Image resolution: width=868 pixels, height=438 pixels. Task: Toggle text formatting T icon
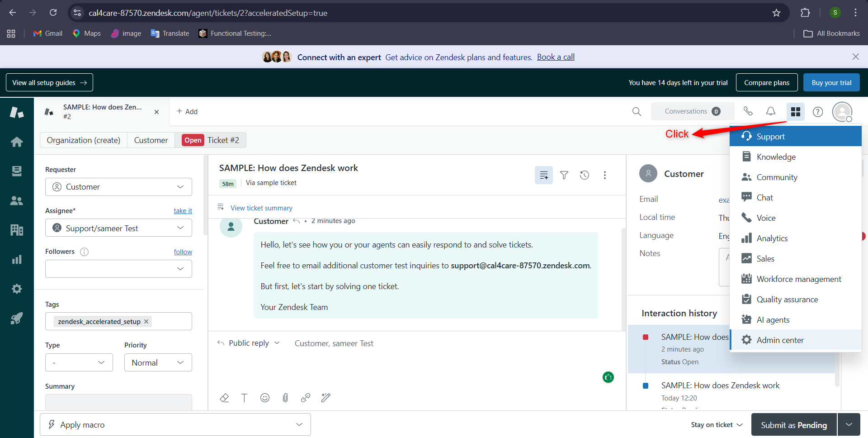[244, 398]
